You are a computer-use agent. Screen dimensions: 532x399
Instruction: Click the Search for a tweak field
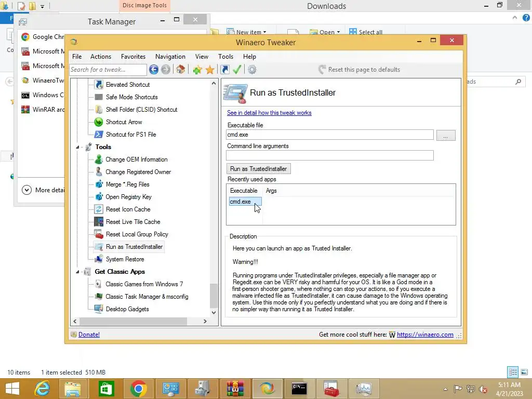pyautogui.click(x=108, y=70)
